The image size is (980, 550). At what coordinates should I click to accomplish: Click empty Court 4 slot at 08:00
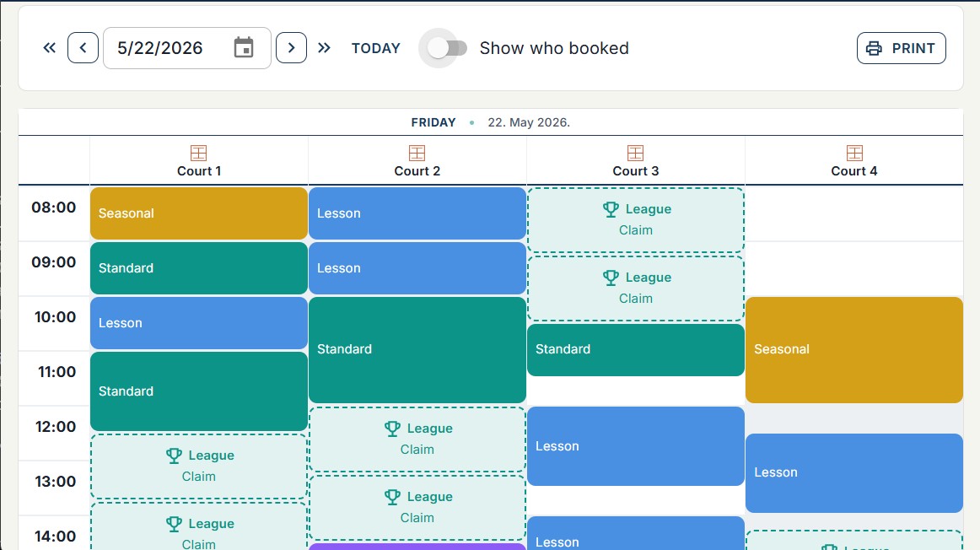[x=854, y=213]
